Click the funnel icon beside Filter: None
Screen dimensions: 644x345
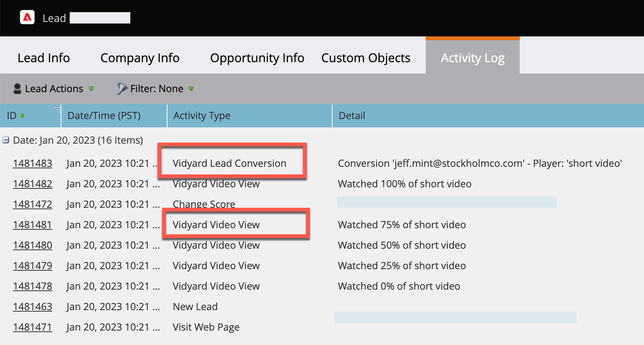(122, 88)
